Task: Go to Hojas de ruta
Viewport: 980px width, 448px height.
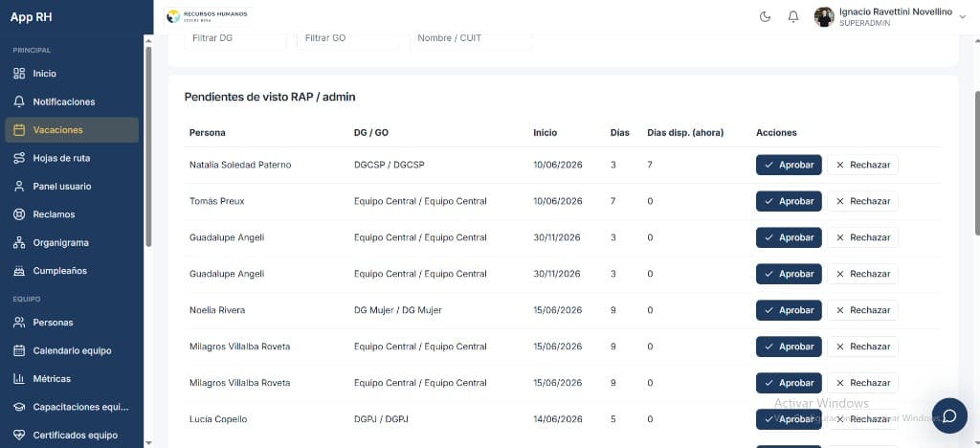Action: (72, 158)
